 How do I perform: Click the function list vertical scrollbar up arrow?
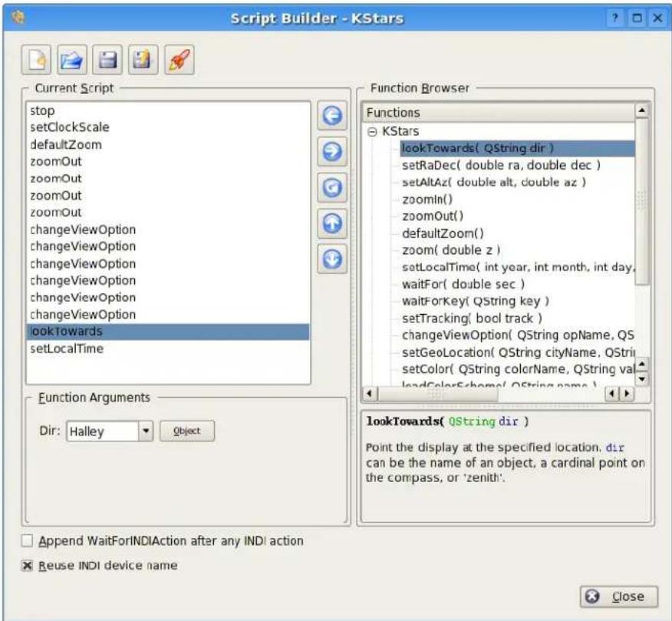[x=641, y=111]
